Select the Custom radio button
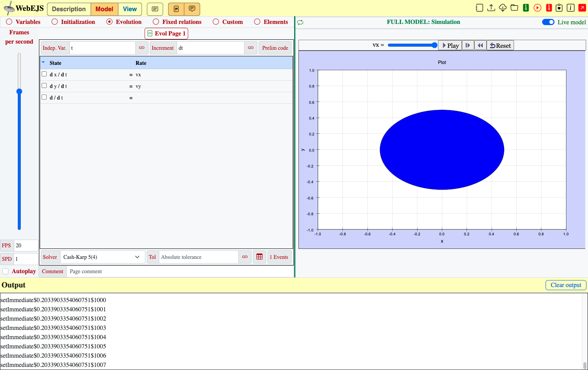Image resolution: width=588 pixels, height=370 pixels. (216, 22)
